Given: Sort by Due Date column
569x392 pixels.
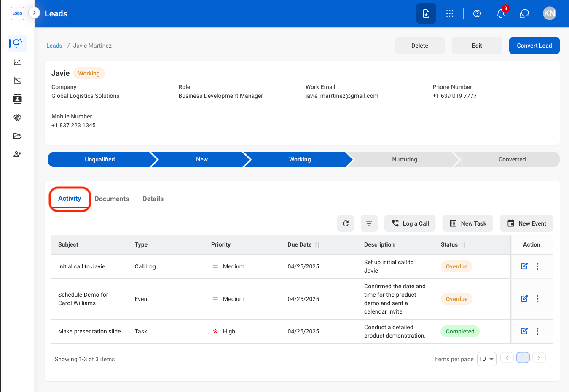Looking at the screenshot, I should coord(317,245).
